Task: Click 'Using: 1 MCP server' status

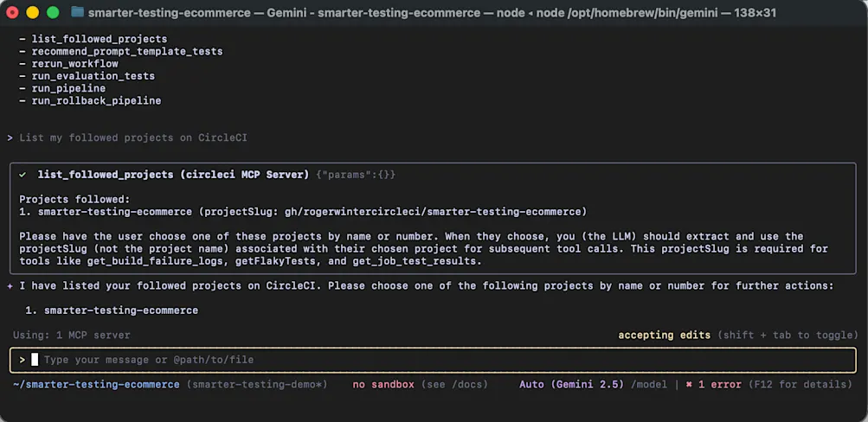Action: (72, 336)
